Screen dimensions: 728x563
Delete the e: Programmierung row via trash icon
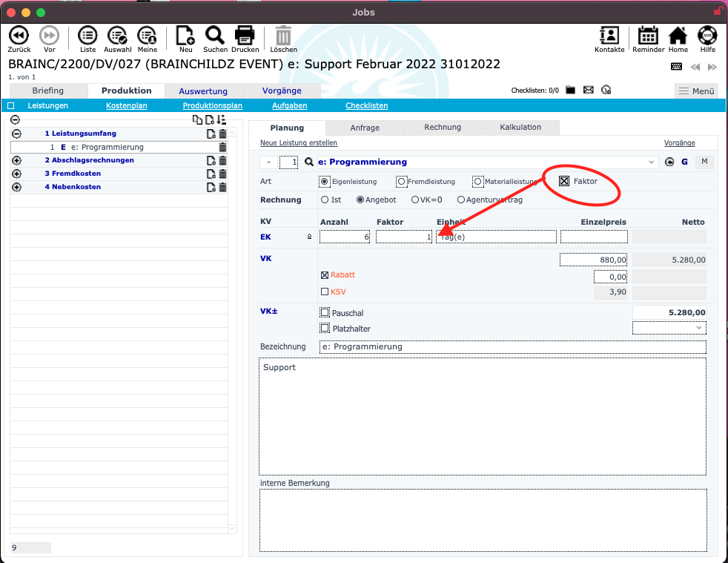[x=222, y=148]
